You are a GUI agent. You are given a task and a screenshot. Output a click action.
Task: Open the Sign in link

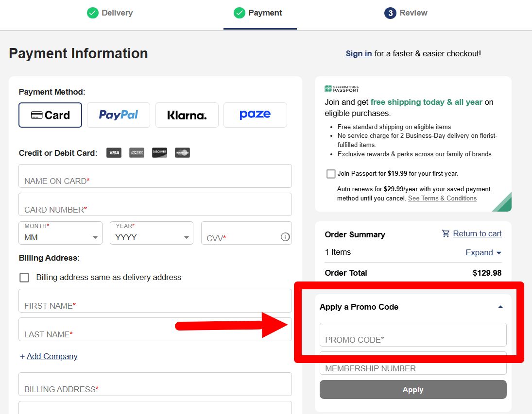359,53
